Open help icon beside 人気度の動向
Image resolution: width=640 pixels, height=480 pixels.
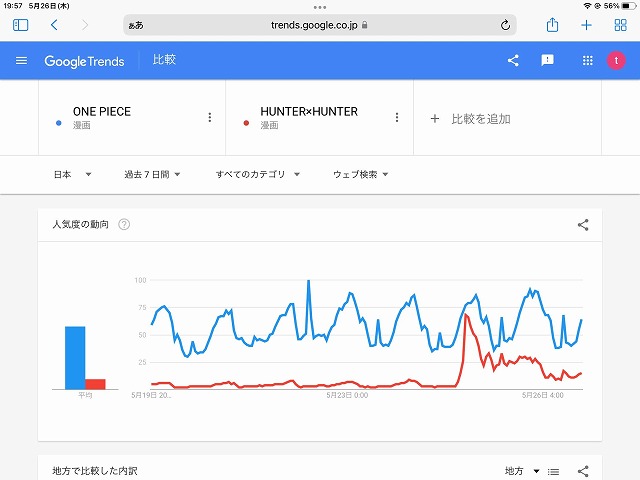tap(124, 224)
